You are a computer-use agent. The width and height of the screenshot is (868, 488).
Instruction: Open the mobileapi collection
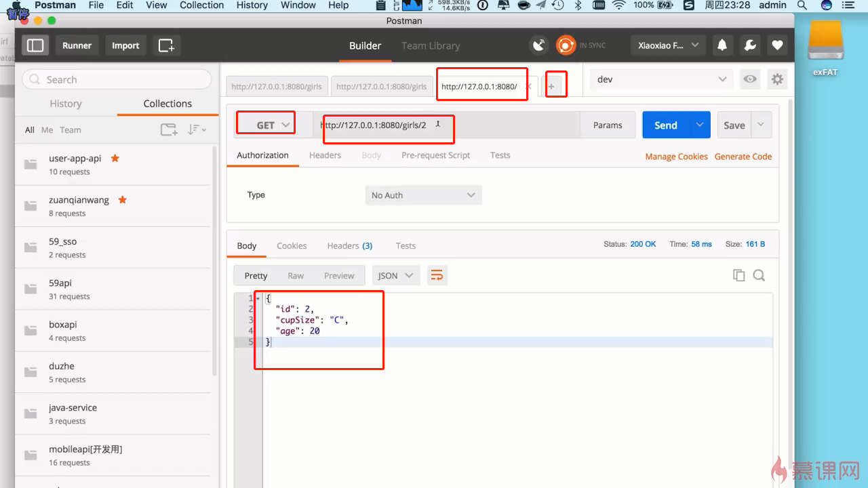point(113,455)
